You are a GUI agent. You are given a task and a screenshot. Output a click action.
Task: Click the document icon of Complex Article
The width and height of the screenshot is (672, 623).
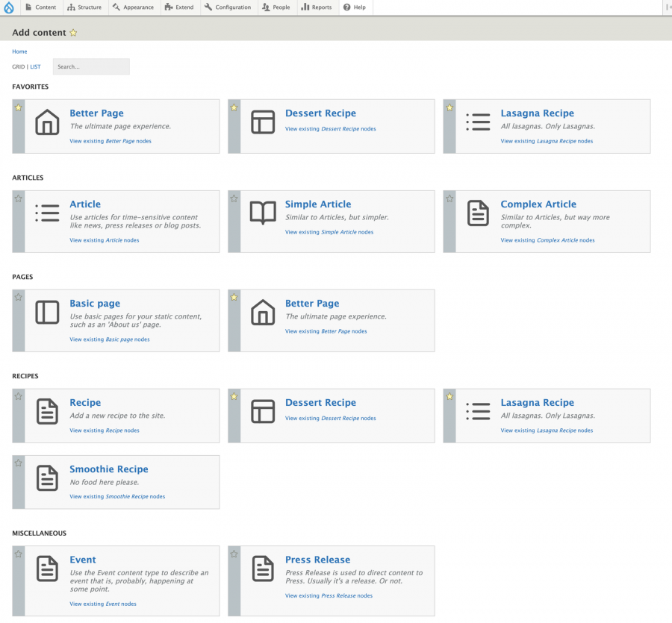coord(478,213)
